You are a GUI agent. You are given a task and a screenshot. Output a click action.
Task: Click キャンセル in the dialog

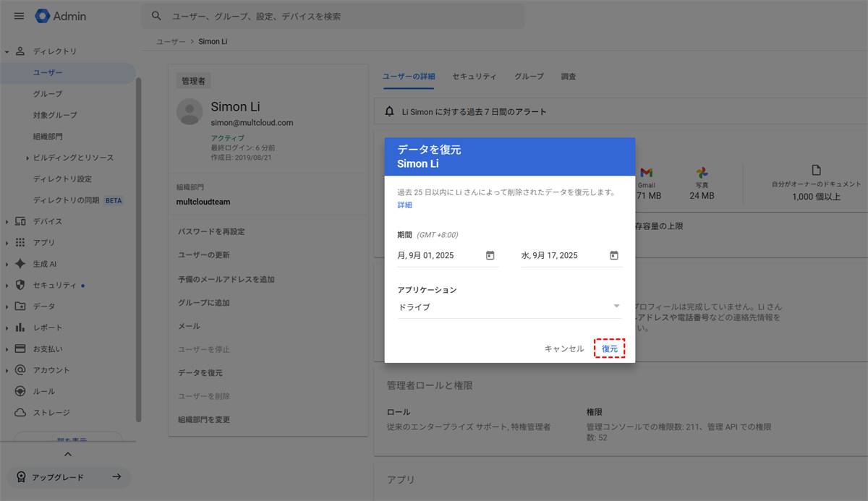pyautogui.click(x=564, y=348)
